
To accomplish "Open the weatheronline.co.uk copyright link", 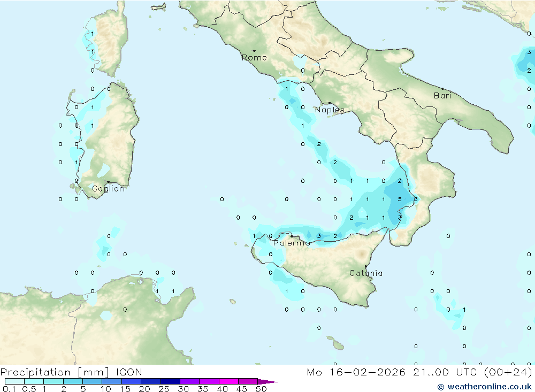I will click(x=485, y=387).
